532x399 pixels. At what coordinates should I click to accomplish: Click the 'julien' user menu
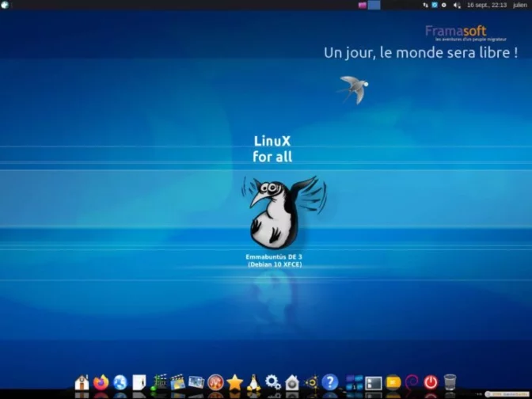coord(519,5)
